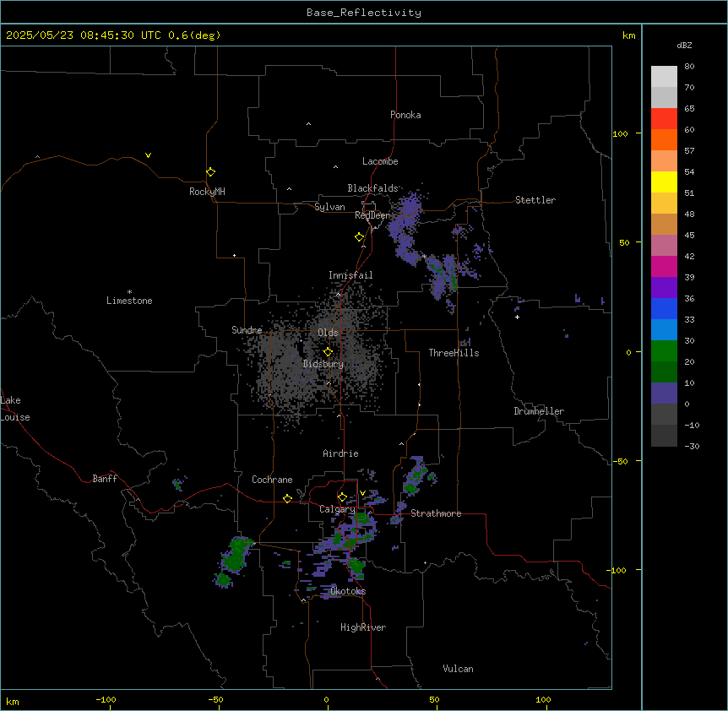Click the yellow diamond marker south of RedDeer

click(360, 237)
